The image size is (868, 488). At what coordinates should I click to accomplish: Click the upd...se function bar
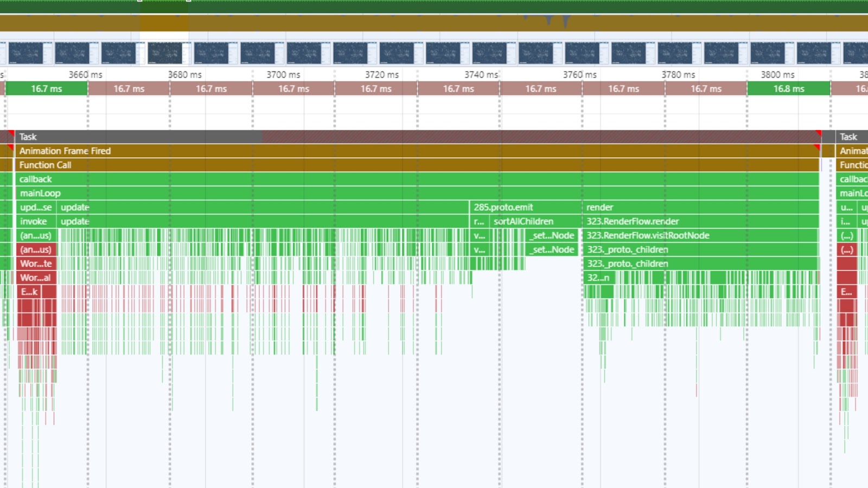point(36,207)
